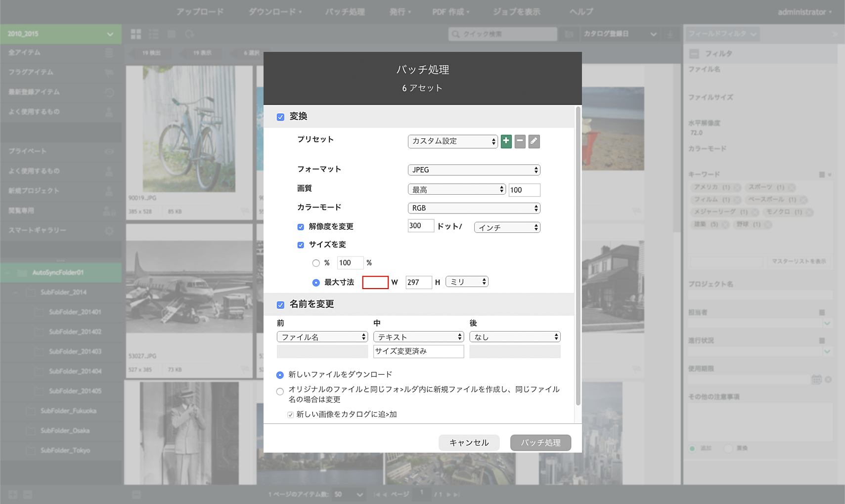
Task: Toggle 名前を変更 checkbox
Action: click(280, 305)
